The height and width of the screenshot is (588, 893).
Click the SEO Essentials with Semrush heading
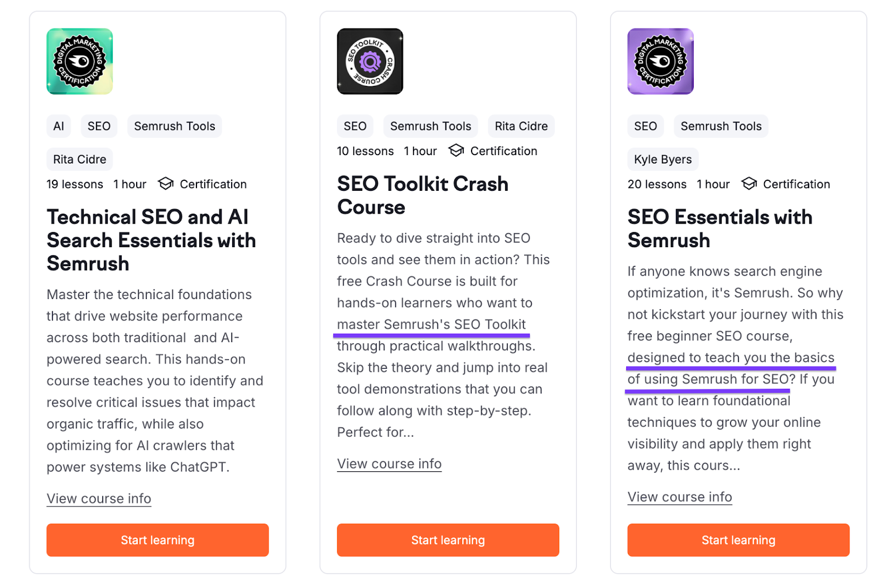coord(719,229)
